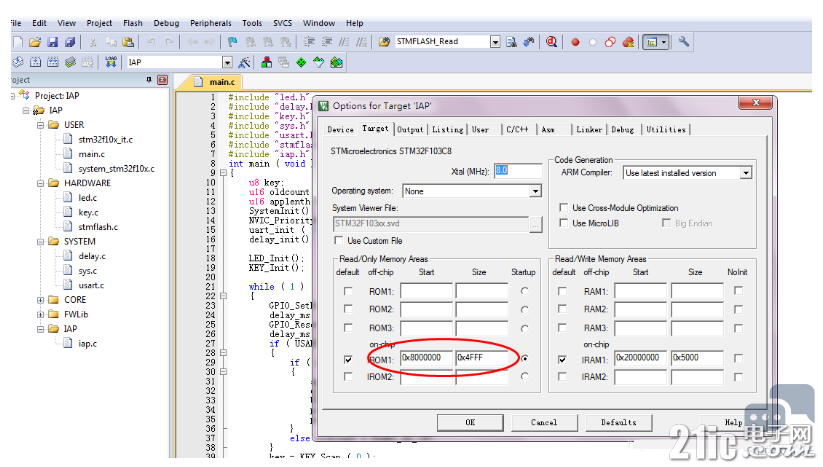Select the IROM1 Startup radio button
This screenshot has height=467, width=823.
(524, 358)
